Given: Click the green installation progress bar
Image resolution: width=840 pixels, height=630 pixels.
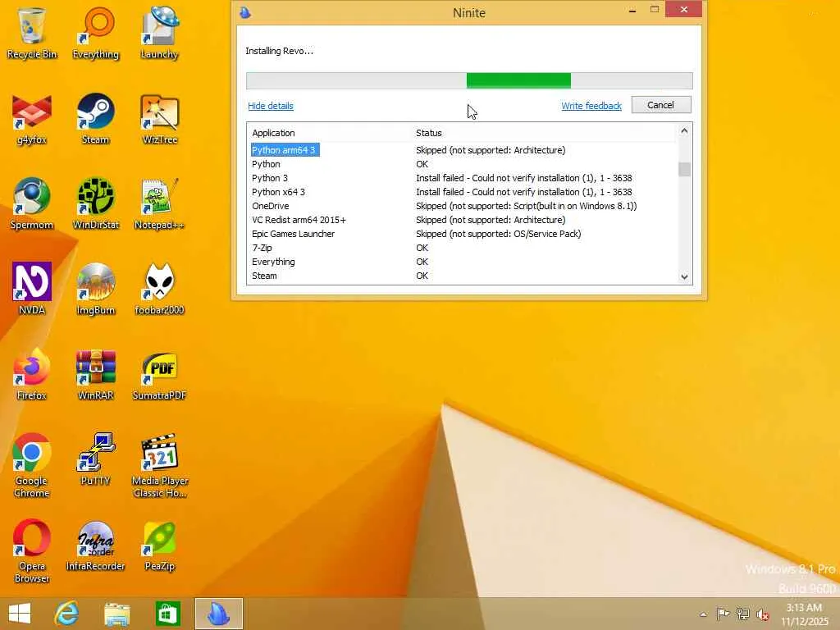Looking at the screenshot, I should pos(518,81).
